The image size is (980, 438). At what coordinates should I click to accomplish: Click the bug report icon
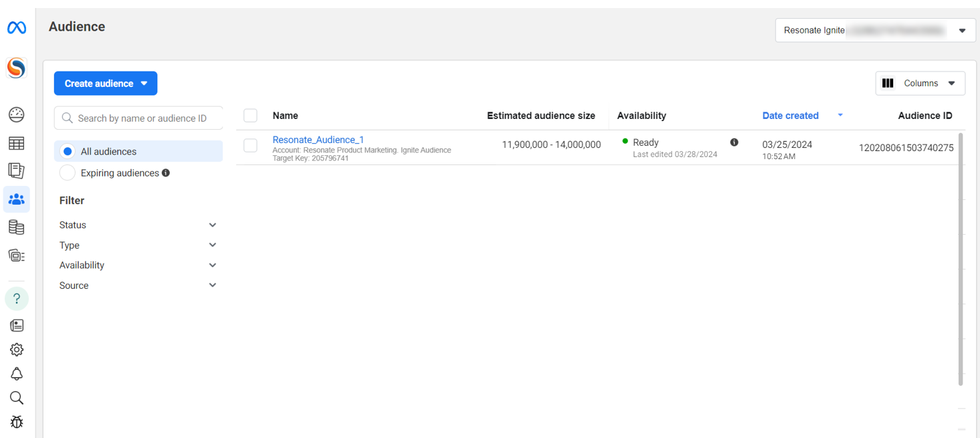[x=17, y=422]
